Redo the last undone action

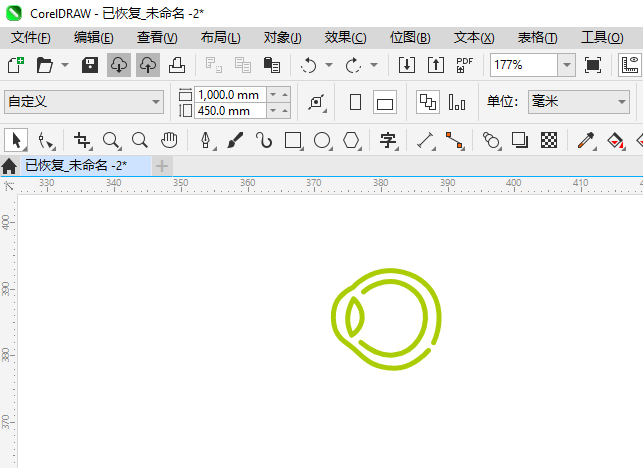coord(353,65)
